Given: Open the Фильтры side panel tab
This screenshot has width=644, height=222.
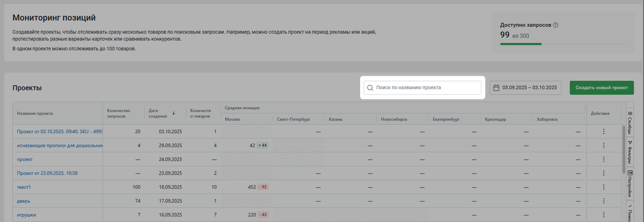Looking at the screenshot, I should tap(630, 152).
